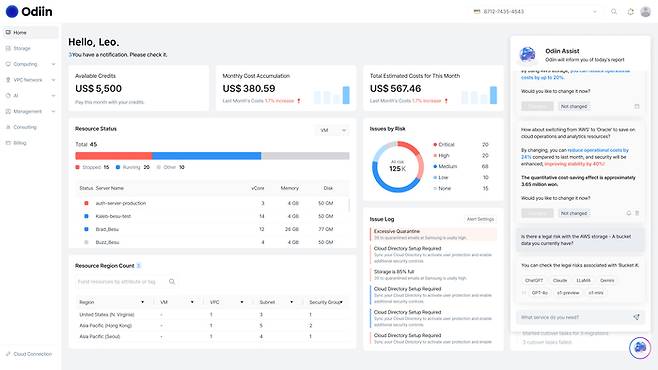Expand the Computing menu chevron

pyautogui.click(x=53, y=64)
